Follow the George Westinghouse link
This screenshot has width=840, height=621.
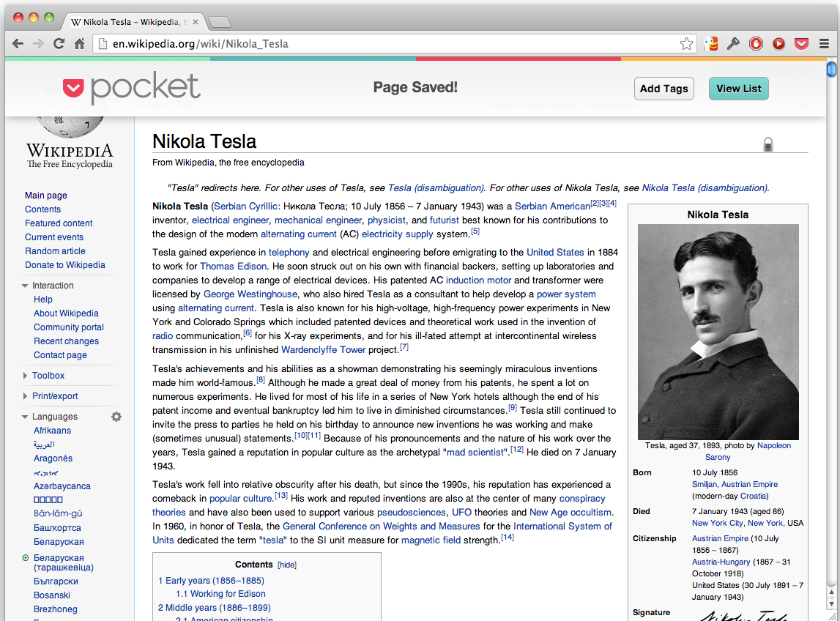point(250,294)
